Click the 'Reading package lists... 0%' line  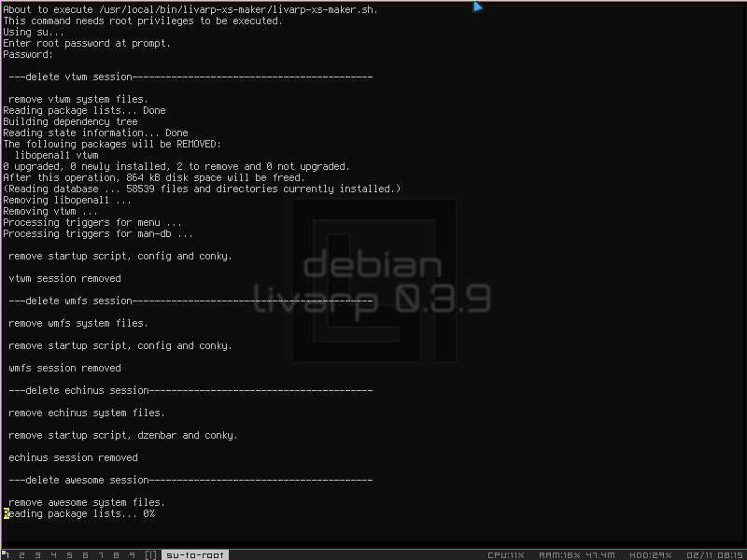coord(79,513)
